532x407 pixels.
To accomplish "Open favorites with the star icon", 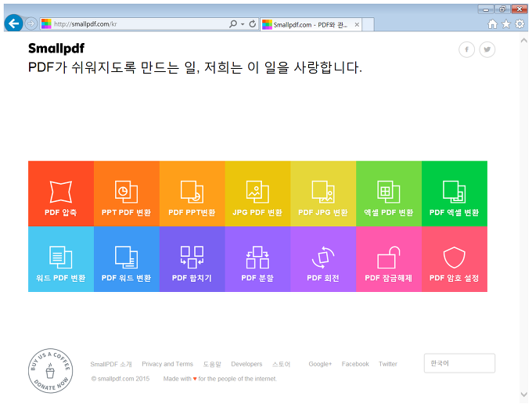I will point(506,24).
